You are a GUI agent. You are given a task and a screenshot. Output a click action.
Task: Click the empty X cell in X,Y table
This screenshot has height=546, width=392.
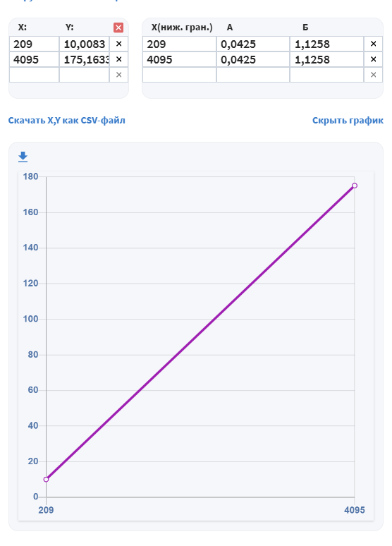point(34,75)
